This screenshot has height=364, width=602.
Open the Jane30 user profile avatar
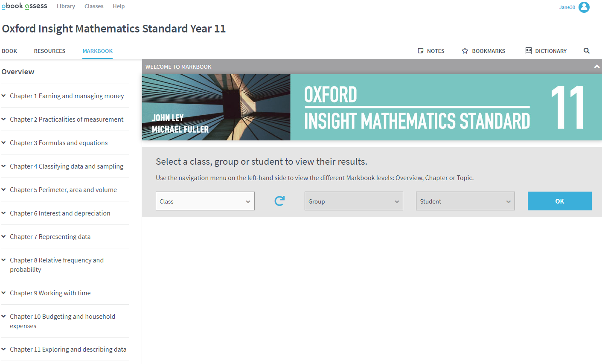click(584, 7)
